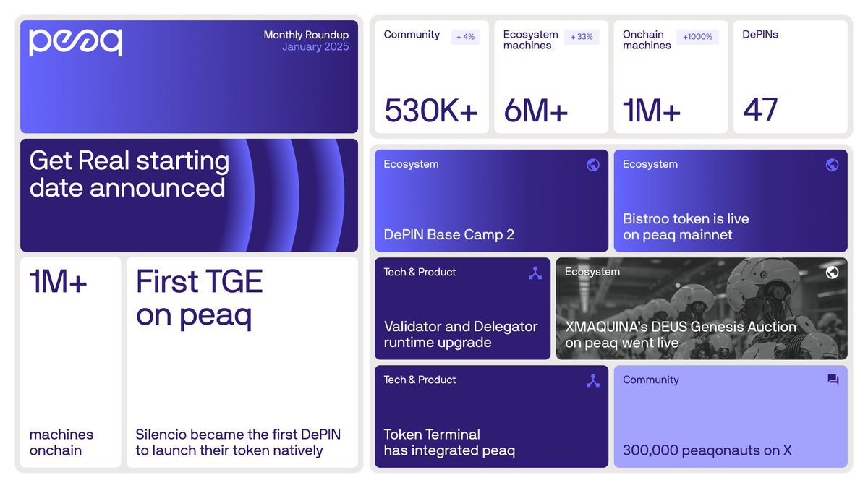Viewport: 868px width, 488px height.
Task: Click 'Ecosystem' label on XMAQUINA card
Action: point(592,273)
